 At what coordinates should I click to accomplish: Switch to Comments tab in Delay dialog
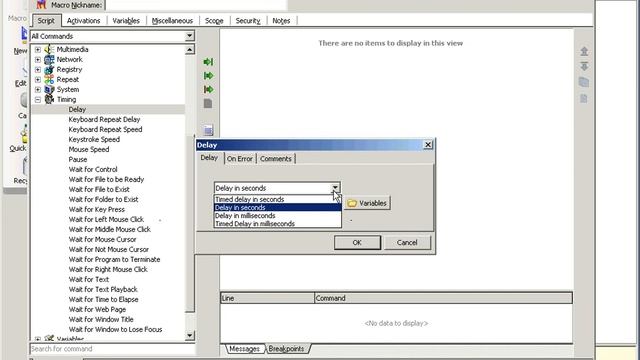point(276,159)
